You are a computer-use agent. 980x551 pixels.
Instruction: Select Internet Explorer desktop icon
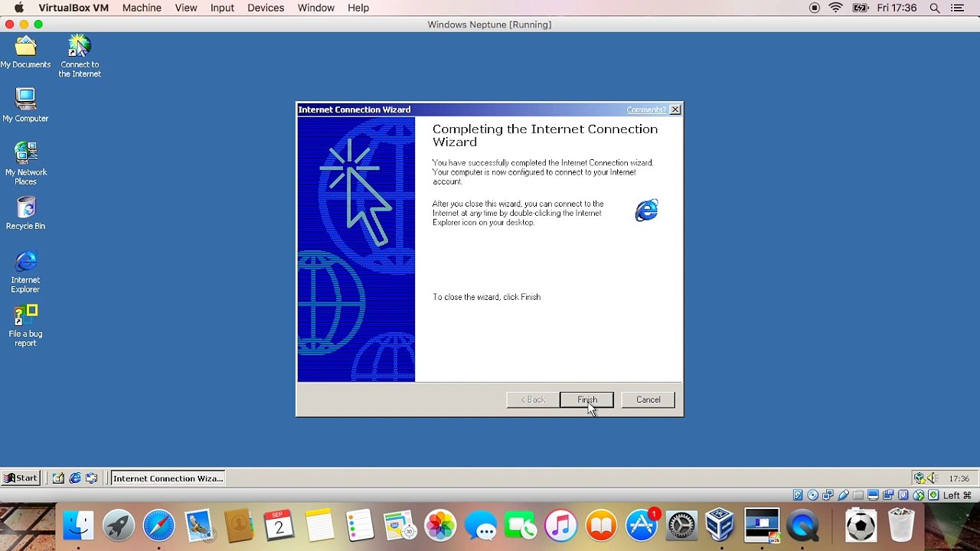[x=25, y=272]
